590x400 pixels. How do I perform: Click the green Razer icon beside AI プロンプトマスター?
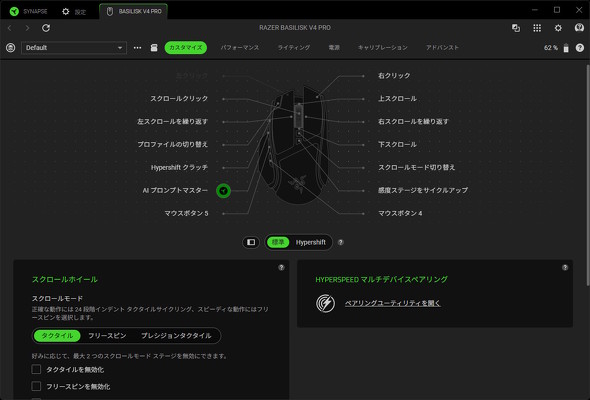point(224,191)
